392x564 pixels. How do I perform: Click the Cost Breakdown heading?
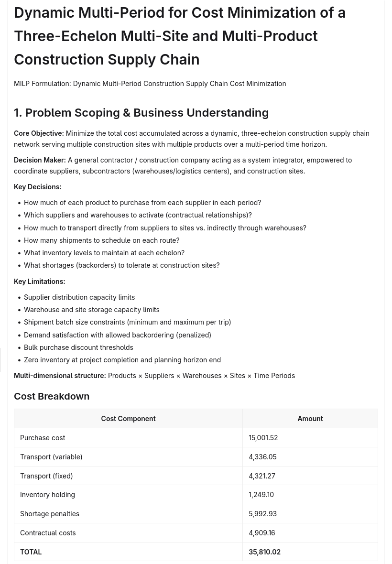[52, 396]
